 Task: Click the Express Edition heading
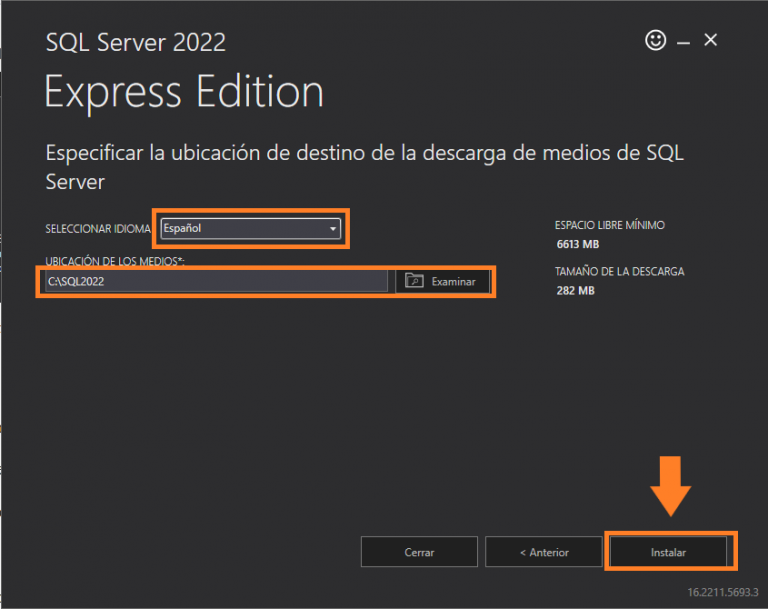click(x=184, y=92)
